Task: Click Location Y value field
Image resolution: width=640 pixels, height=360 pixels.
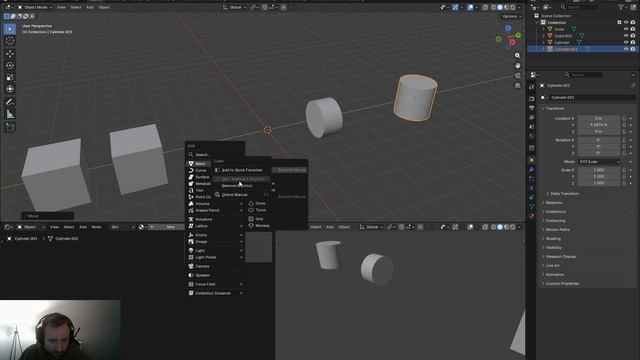Action: [598, 125]
